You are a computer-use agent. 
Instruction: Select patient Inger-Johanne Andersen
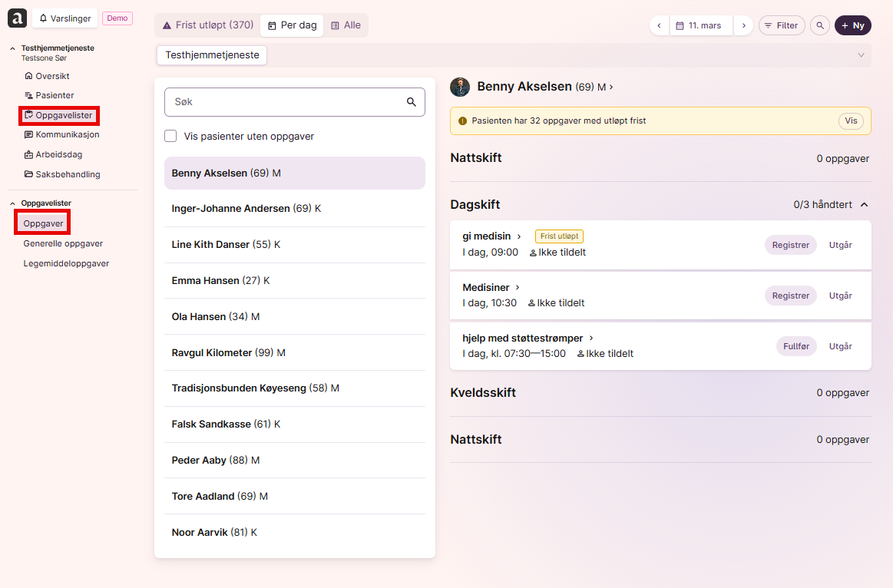[294, 208]
